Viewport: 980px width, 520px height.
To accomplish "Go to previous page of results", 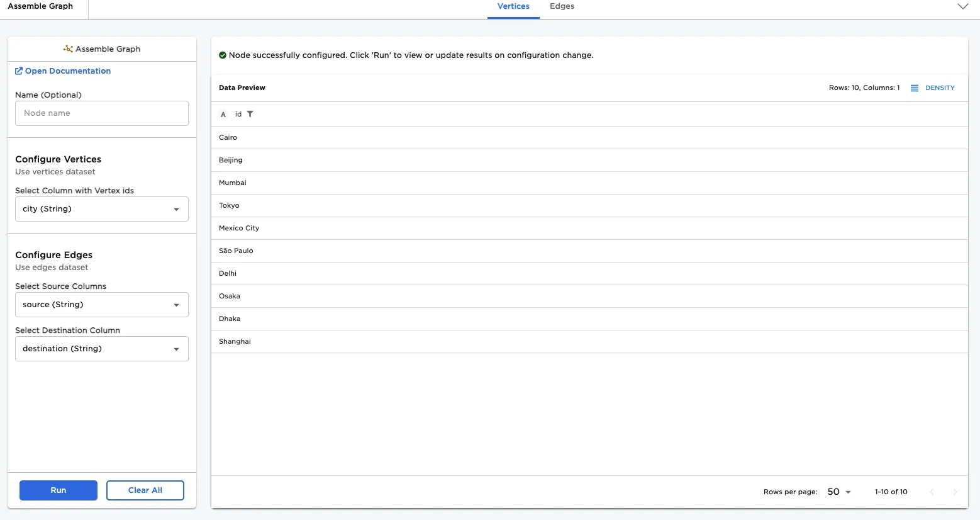I will tap(932, 492).
